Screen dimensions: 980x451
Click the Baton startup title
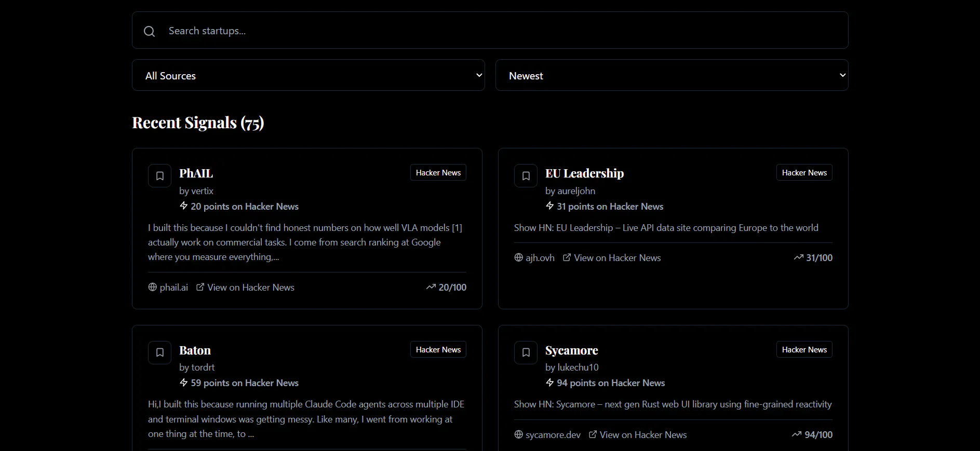(195, 350)
